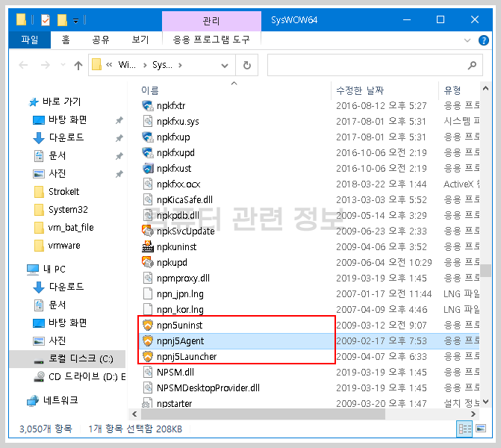Go up one folder level
Viewport: 501px width, 448px height.
(x=78, y=66)
